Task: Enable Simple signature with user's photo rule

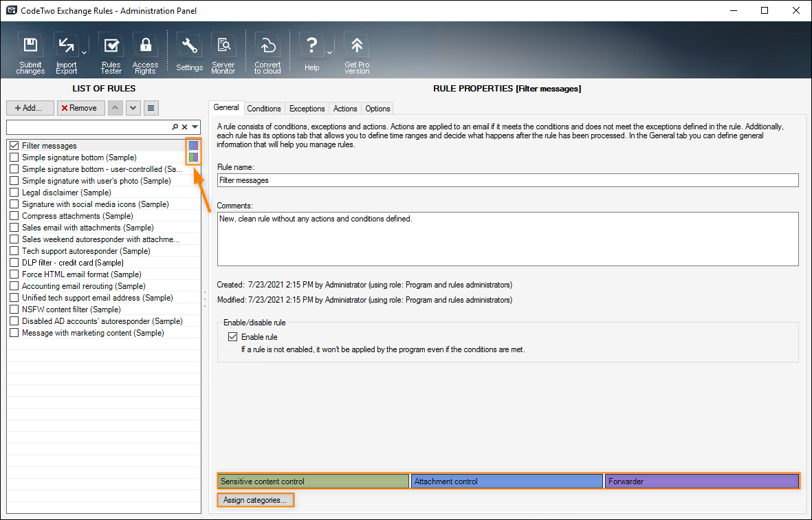Action: [14, 181]
